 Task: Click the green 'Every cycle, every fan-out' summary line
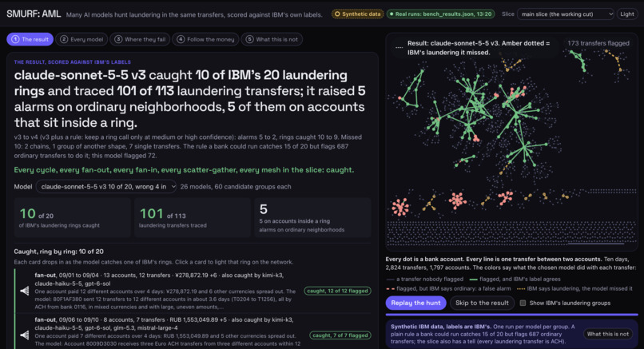tap(184, 169)
